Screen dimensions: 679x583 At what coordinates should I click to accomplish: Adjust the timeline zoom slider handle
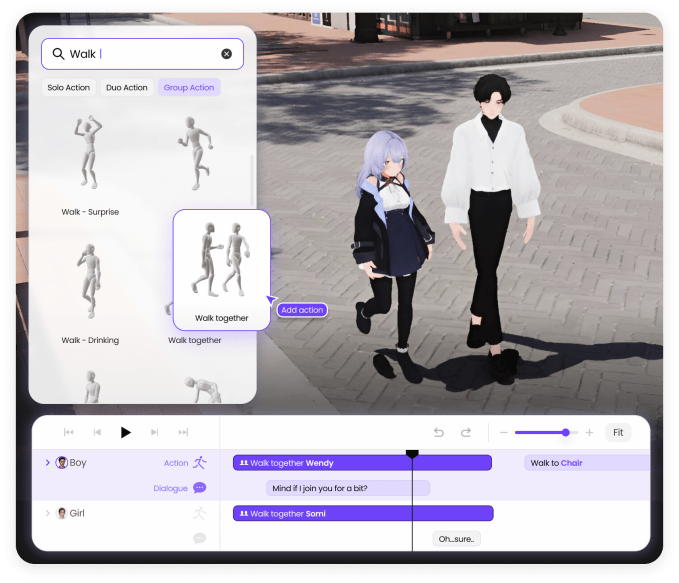tap(566, 432)
